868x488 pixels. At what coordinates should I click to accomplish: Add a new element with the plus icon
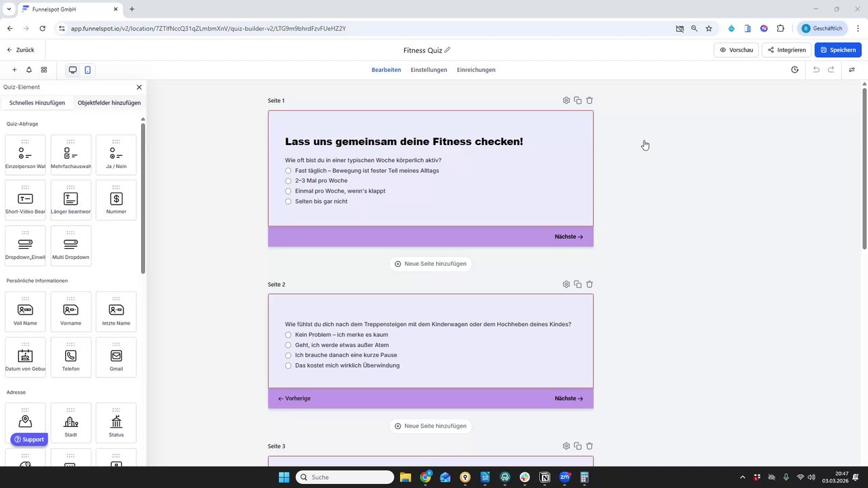(14, 70)
